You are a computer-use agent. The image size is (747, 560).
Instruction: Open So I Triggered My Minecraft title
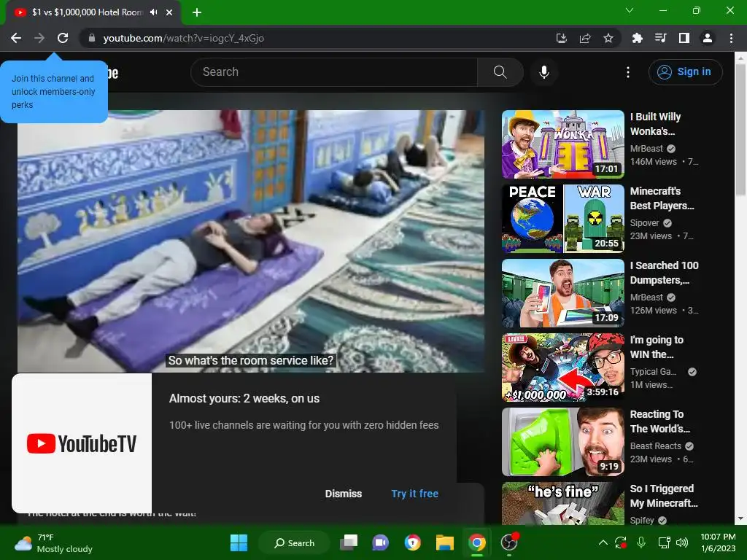pyautogui.click(x=664, y=496)
